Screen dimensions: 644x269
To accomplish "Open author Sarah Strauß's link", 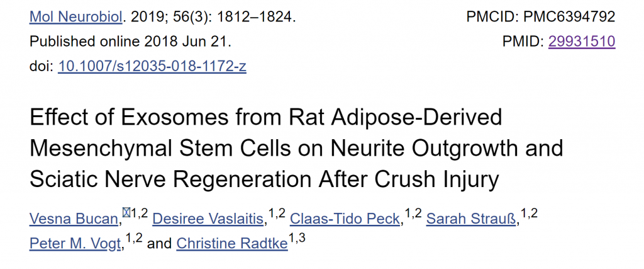I will (471, 219).
